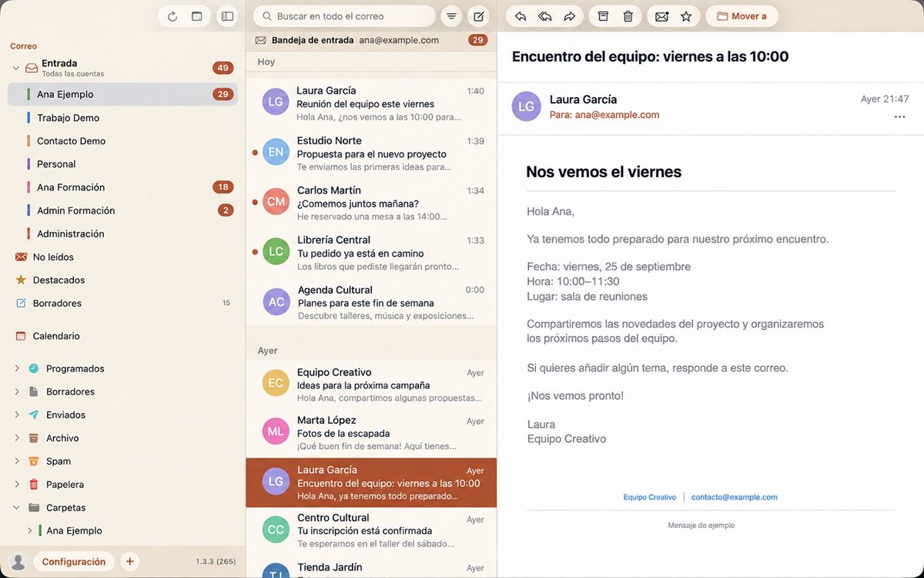The height and width of the screenshot is (578, 924).
Task: Click the Reply All icon
Action: click(545, 16)
